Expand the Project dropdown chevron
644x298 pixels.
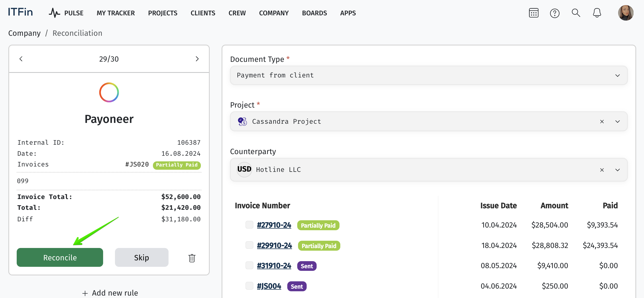click(x=618, y=122)
